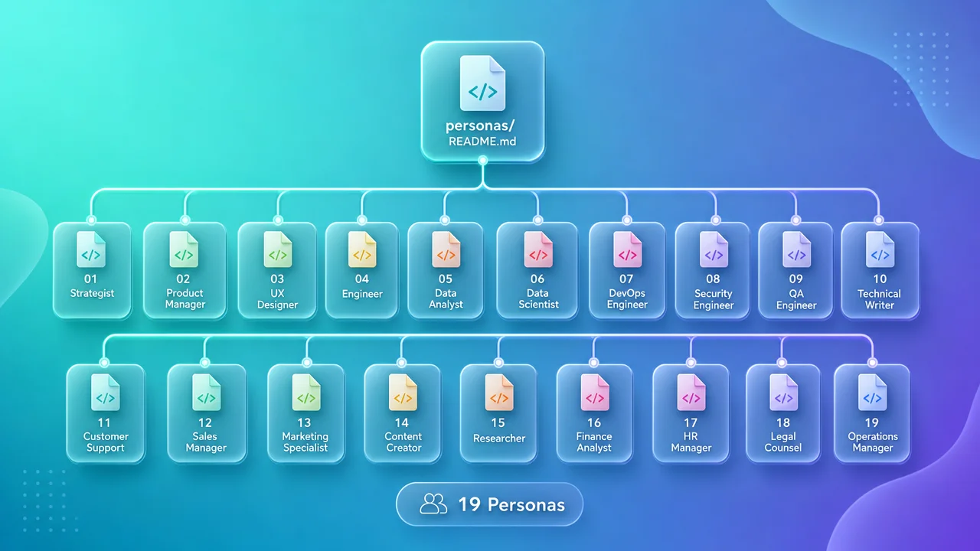Click the "Data Analyst" label
This screenshot has height=551, width=980.
[x=446, y=298]
